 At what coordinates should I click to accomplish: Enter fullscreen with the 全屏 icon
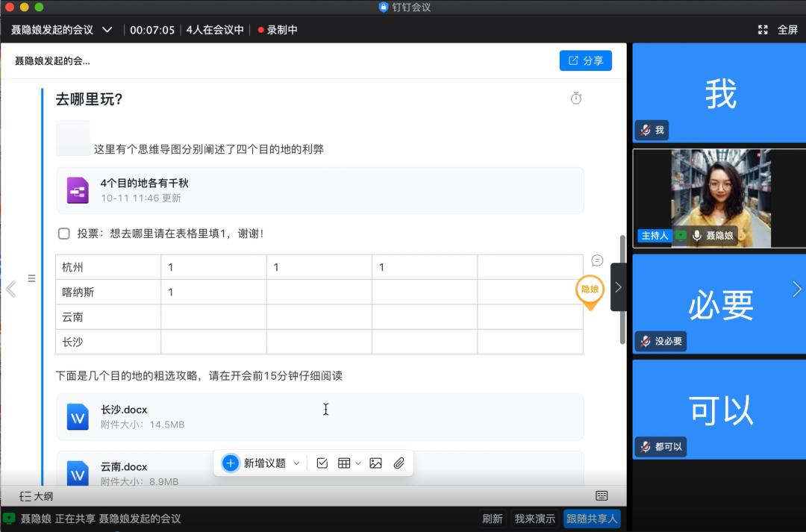coord(763,30)
